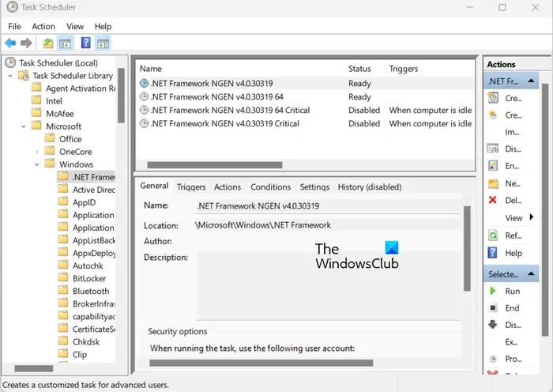Click the Back arrow toolbar icon
Image resolution: width=553 pixels, height=392 pixels.
coord(10,43)
